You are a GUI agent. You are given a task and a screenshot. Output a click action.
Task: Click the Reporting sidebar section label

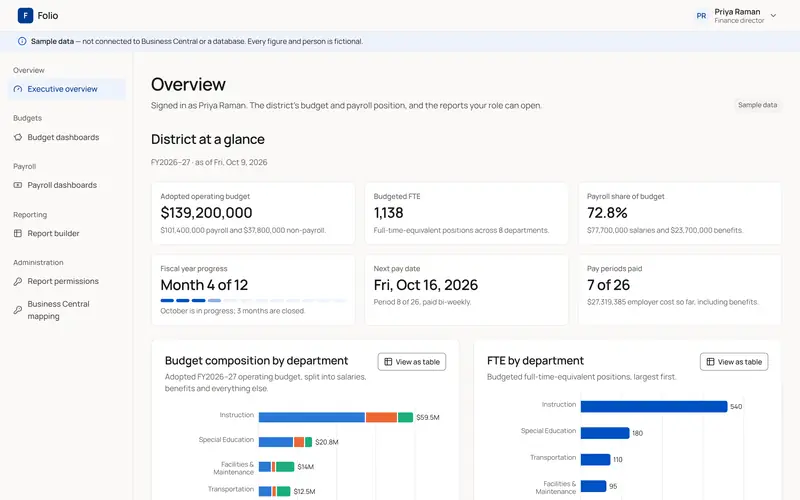(x=30, y=215)
